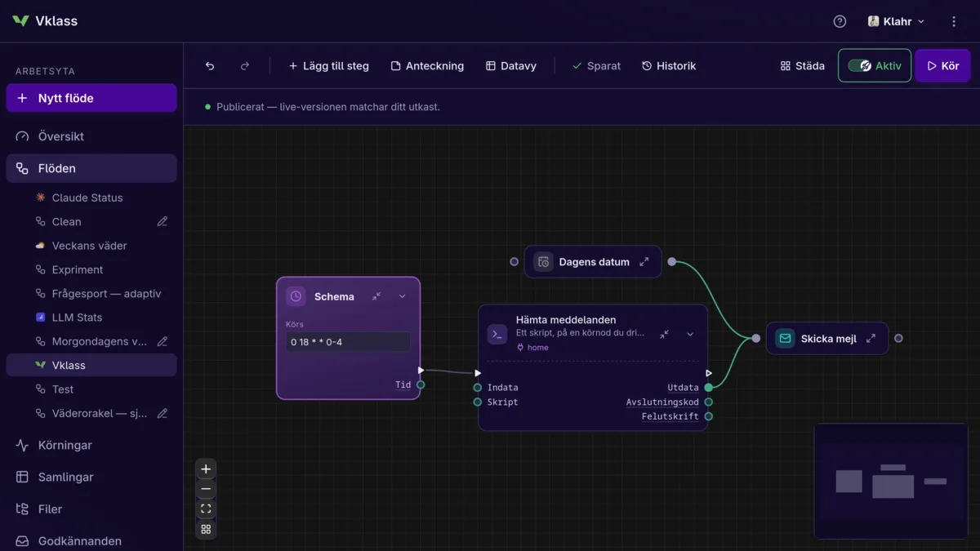This screenshot has width=980, height=551.
Task: Fit the canvas to view
Action: tap(206, 509)
